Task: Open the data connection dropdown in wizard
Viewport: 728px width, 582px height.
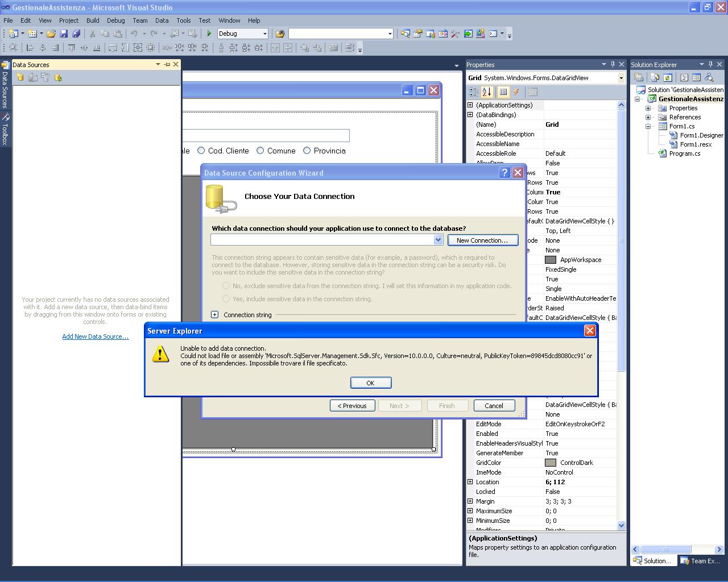Action: pos(438,240)
